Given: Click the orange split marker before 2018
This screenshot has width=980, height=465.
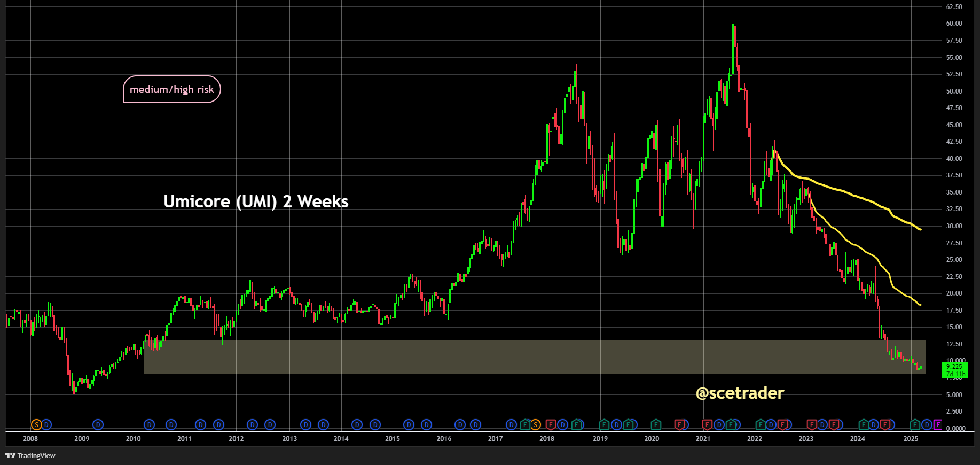Looking at the screenshot, I should tap(535, 425).
